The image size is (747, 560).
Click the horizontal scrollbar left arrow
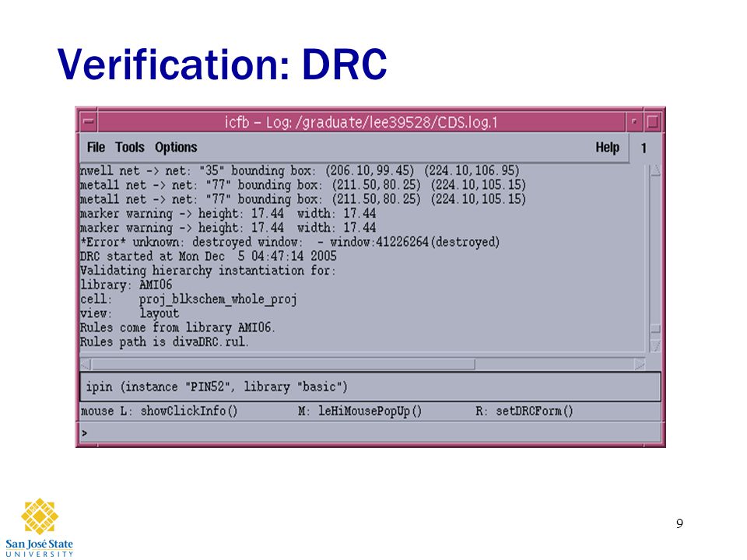click(x=86, y=365)
